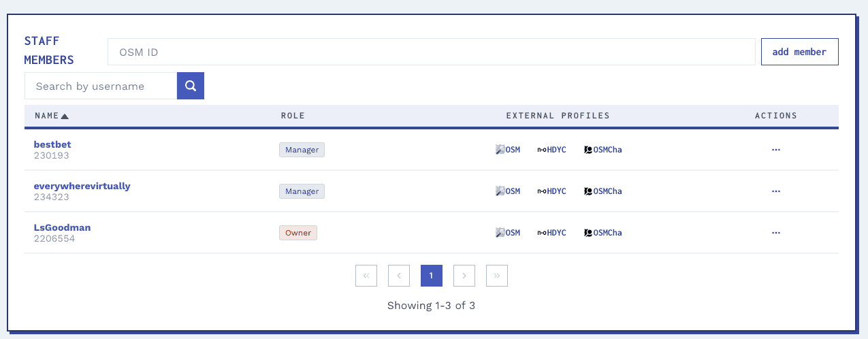This screenshot has width=868, height=339.
Task: Click the magnifier search button
Action: 191,86
